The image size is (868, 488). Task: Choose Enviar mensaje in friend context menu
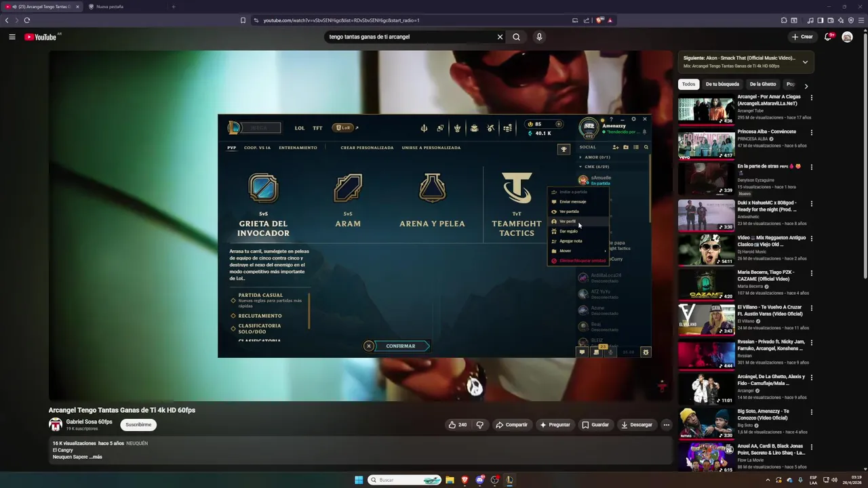coord(578,202)
